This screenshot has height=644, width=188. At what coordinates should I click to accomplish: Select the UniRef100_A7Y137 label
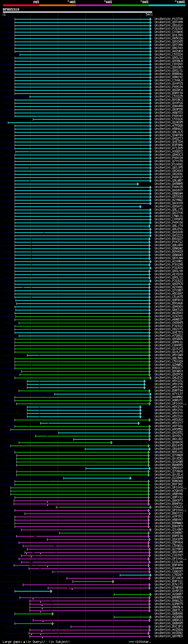[169, 394]
